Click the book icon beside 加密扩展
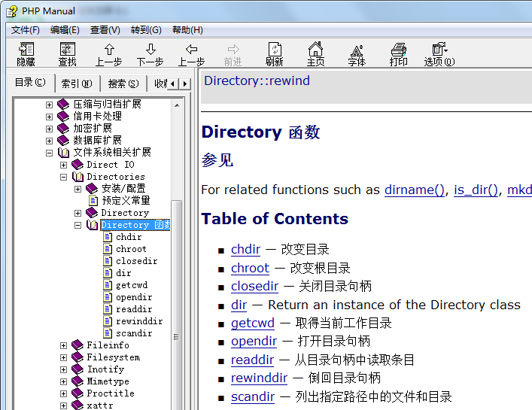 click(63, 128)
